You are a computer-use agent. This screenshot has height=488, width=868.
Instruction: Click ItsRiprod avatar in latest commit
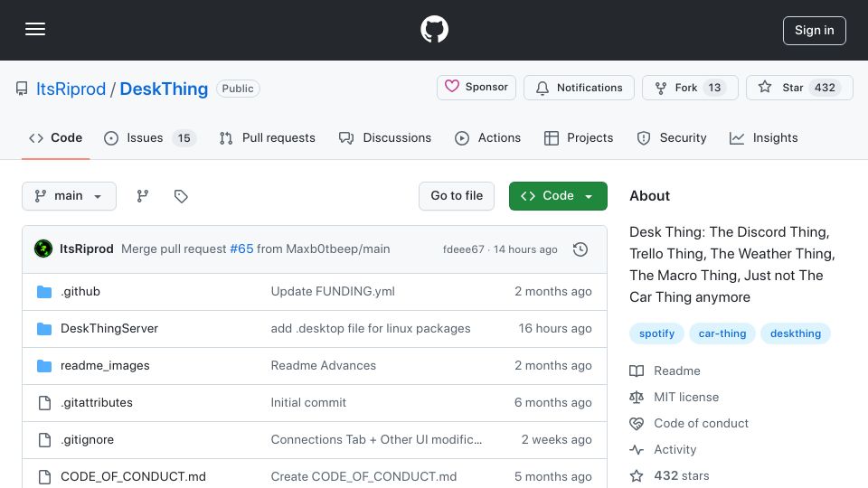pyautogui.click(x=43, y=249)
